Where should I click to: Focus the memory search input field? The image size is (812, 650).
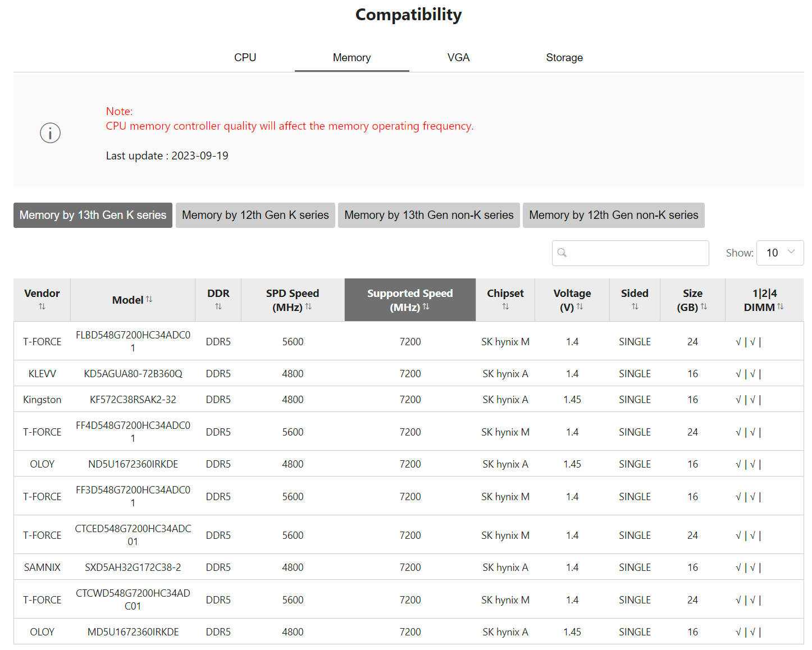click(630, 253)
